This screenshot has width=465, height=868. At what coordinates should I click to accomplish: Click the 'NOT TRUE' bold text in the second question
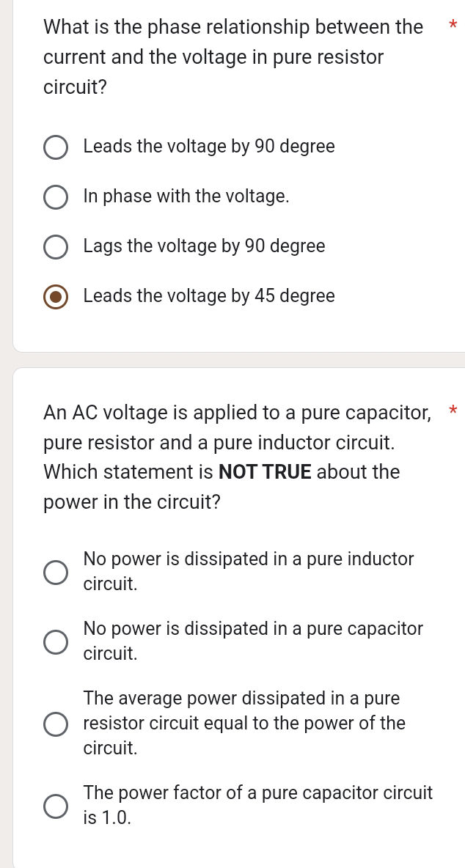[x=266, y=472]
